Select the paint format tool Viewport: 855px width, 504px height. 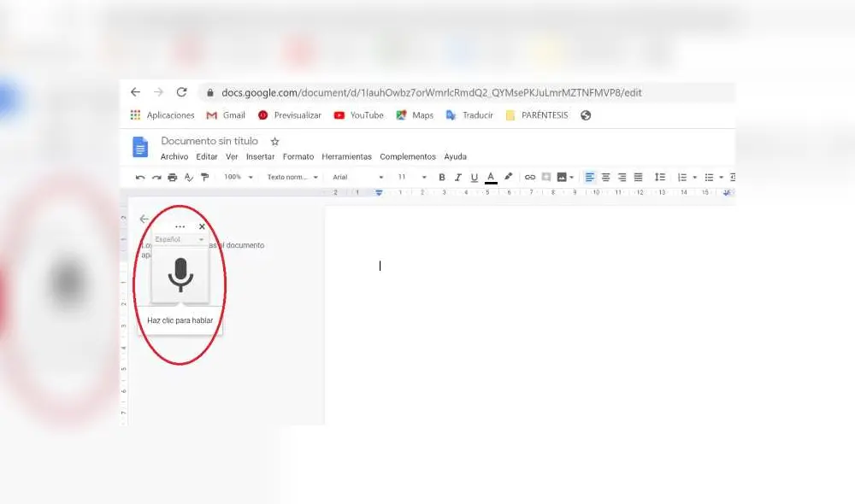[x=205, y=177]
